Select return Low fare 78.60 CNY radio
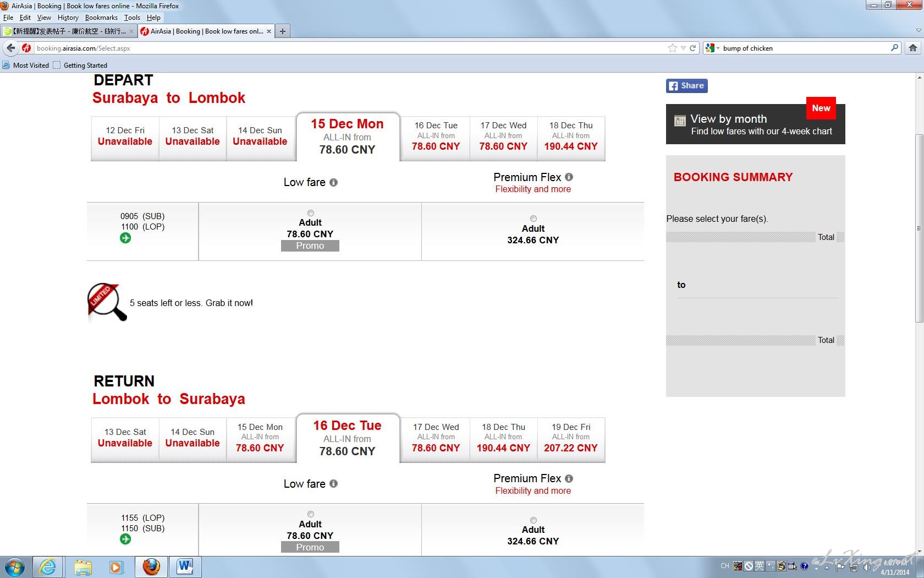 point(311,514)
